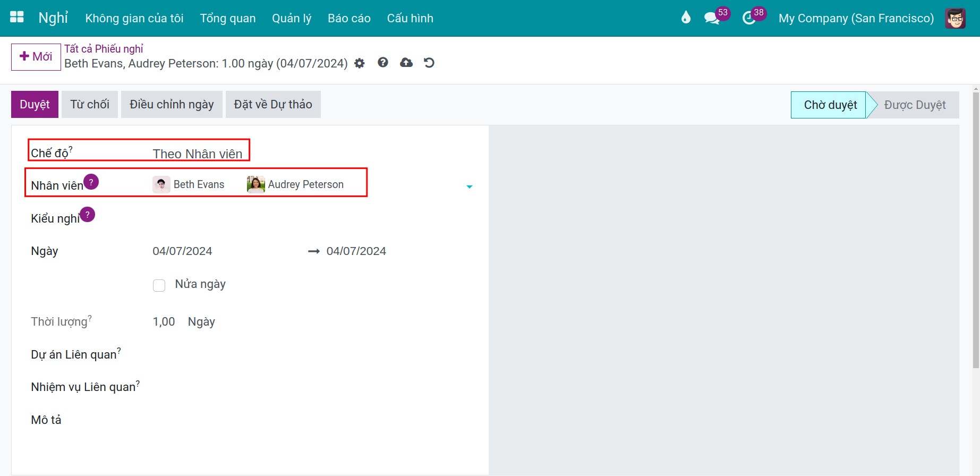Open the Không gian của tôi menu
Viewport: 980px width, 476px height.
(134, 18)
